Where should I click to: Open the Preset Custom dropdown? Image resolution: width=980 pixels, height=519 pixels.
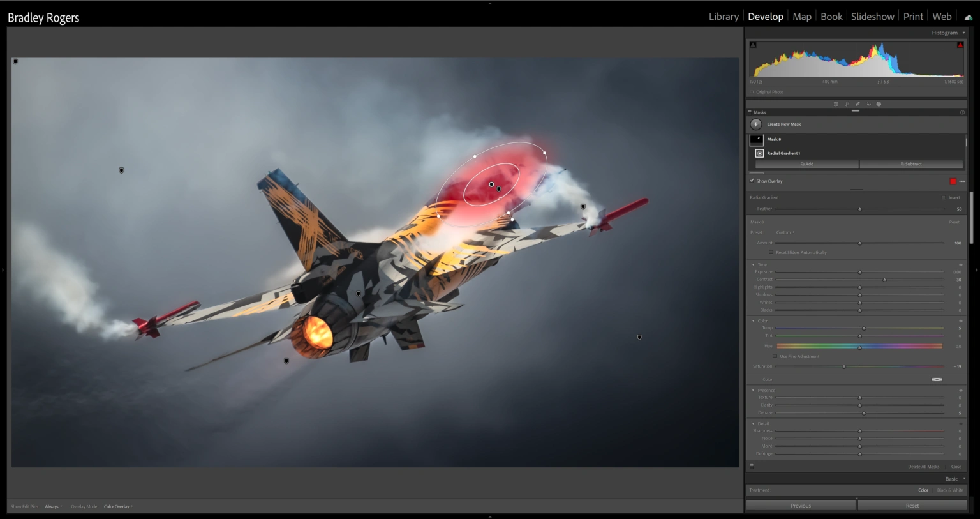click(784, 232)
